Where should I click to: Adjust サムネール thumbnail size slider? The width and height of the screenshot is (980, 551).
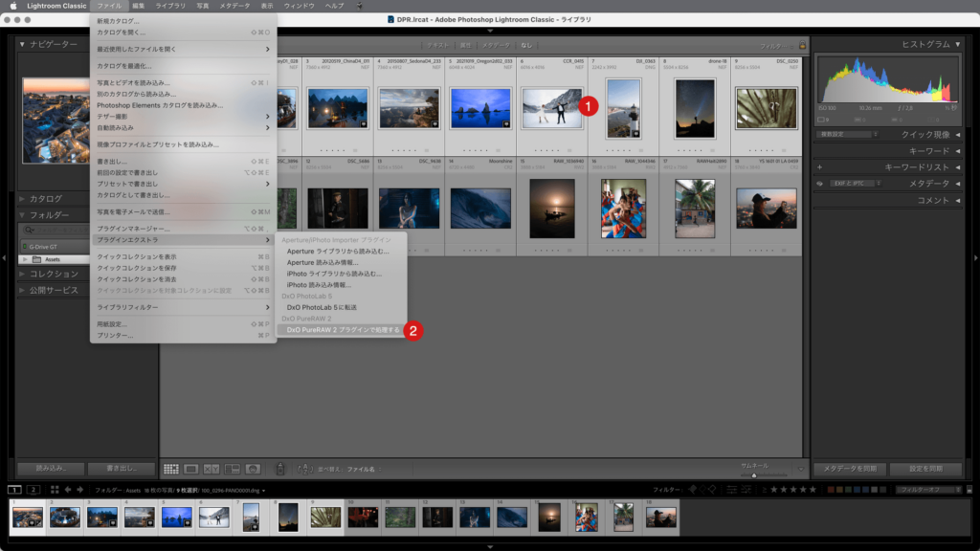[754, 475]
